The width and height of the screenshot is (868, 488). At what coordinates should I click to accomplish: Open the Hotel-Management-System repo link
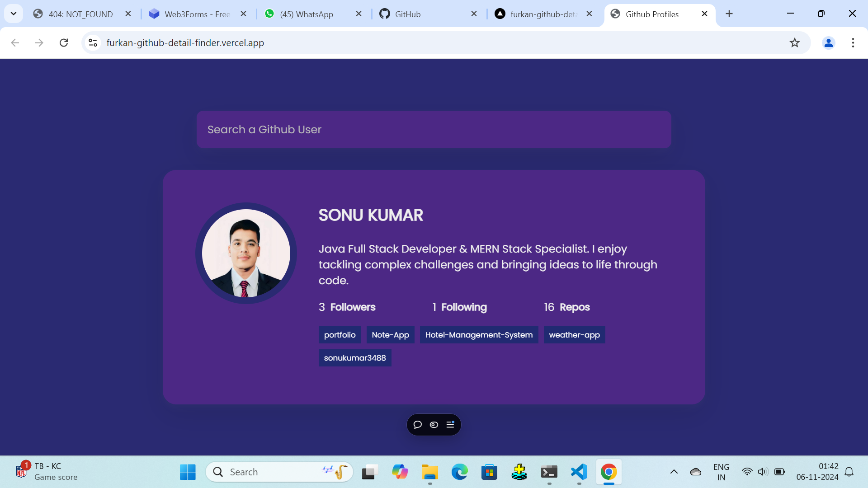pyautogui.click(x=479, y=335)
